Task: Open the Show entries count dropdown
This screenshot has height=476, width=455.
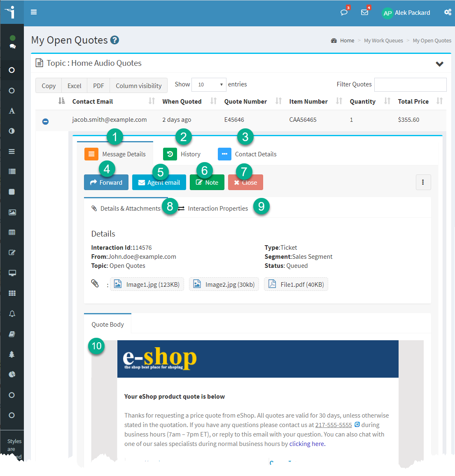Action: pos(209,85)
